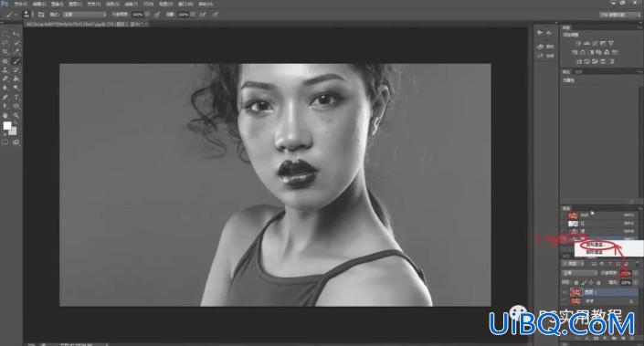Select the Pen tool
Viewport: 644px width, 346px height.
click(x=5, y=97)
